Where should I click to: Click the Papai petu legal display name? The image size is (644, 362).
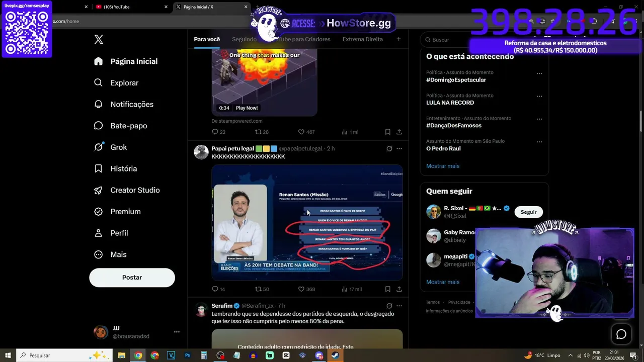(233, 149)
